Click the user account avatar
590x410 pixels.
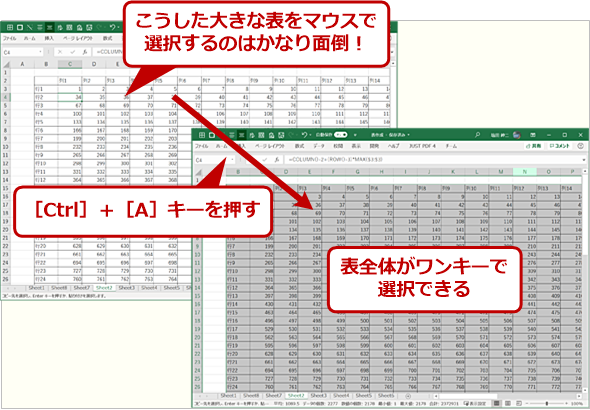pos(517,135)
